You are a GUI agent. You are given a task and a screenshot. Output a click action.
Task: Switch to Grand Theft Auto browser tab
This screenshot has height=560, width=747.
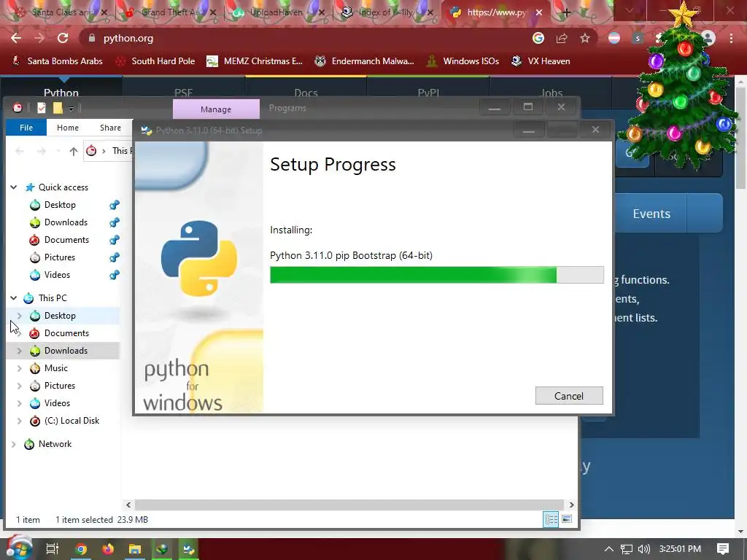(169, 12)
